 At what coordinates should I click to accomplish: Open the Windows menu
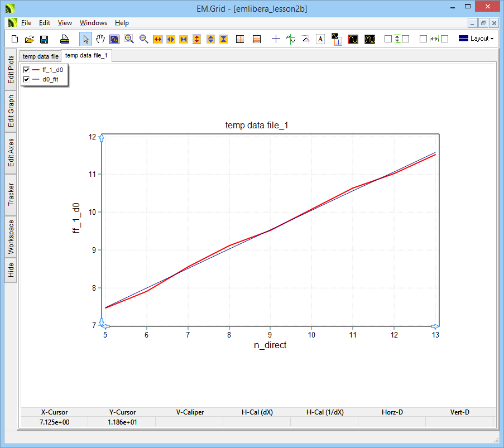tap(93, 23)
